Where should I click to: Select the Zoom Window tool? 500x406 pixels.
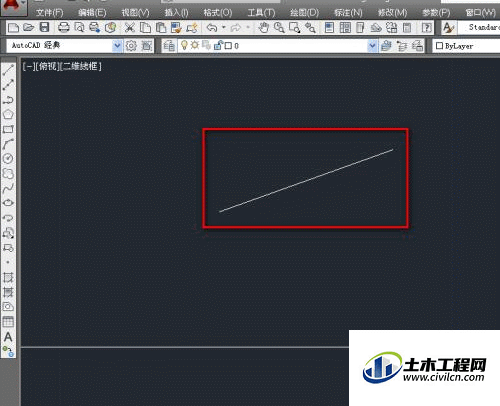click(x=295, y=27)
